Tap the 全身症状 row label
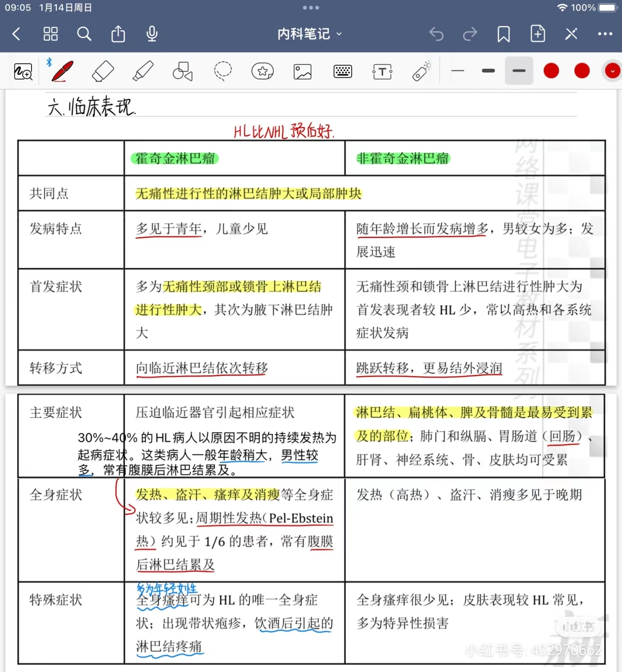Viewport: 622px width, 672px height. click(56, 494)
